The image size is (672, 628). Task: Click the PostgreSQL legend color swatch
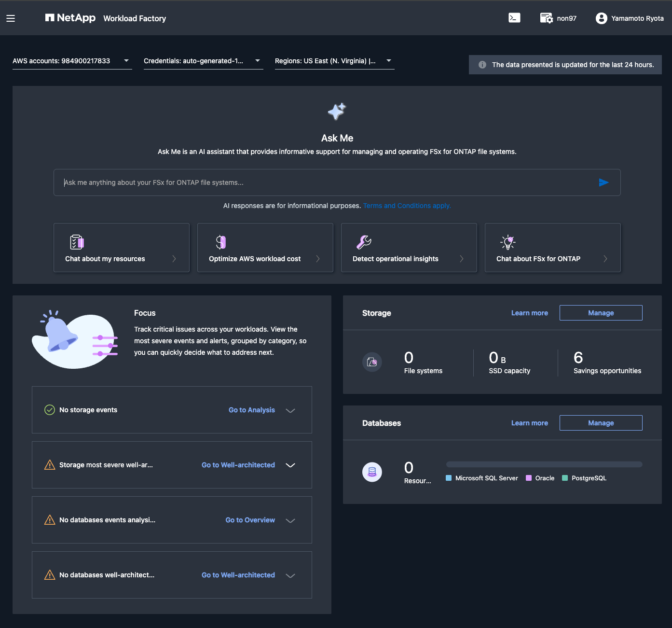(565, 478)
